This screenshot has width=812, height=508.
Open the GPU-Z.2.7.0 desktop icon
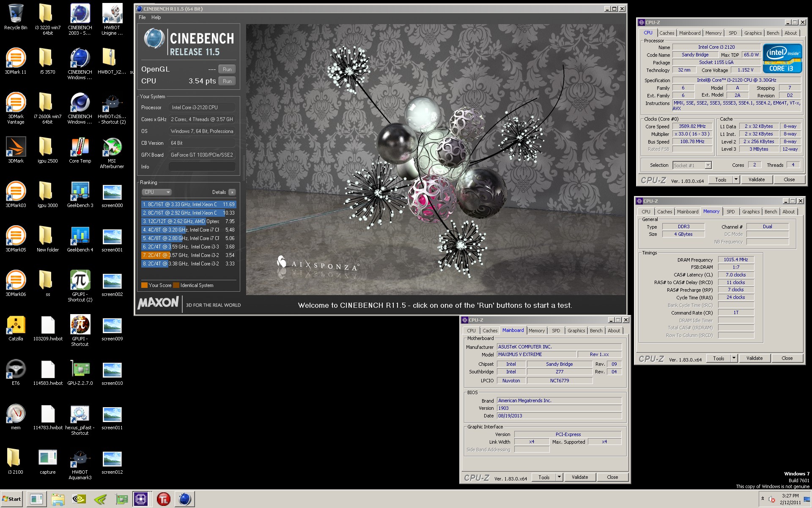[80, 373]
